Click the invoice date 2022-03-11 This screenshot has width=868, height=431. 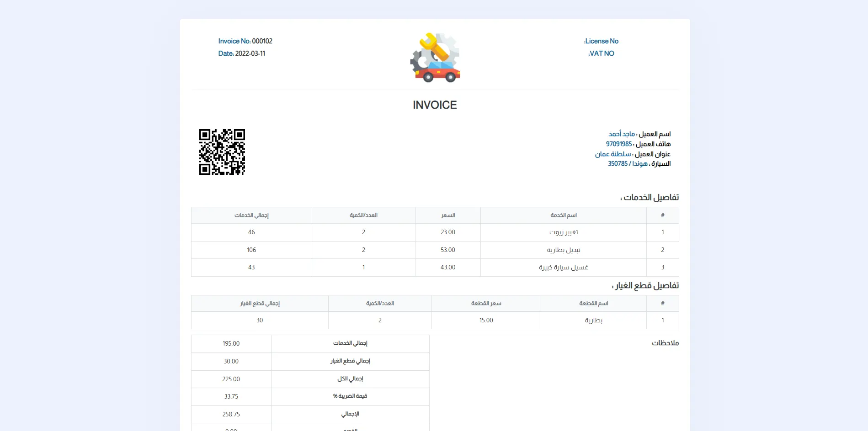[x=250, y=53]
